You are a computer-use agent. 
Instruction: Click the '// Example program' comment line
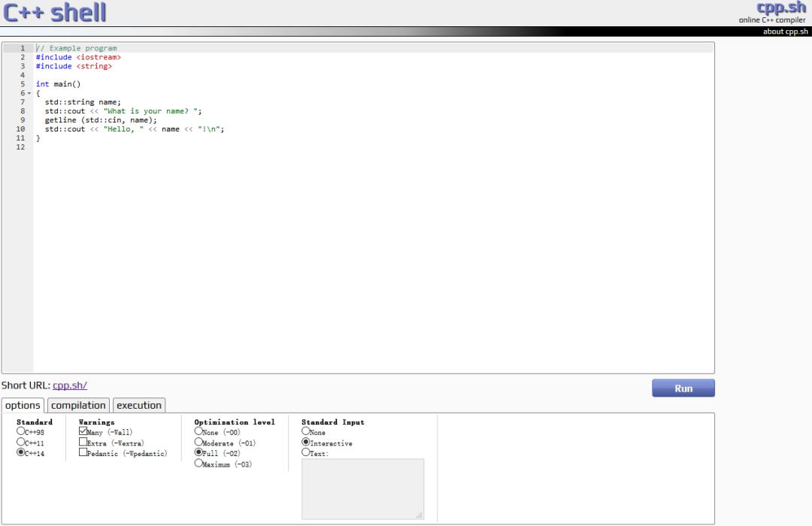pyautogui.click(x=77, y=48)
